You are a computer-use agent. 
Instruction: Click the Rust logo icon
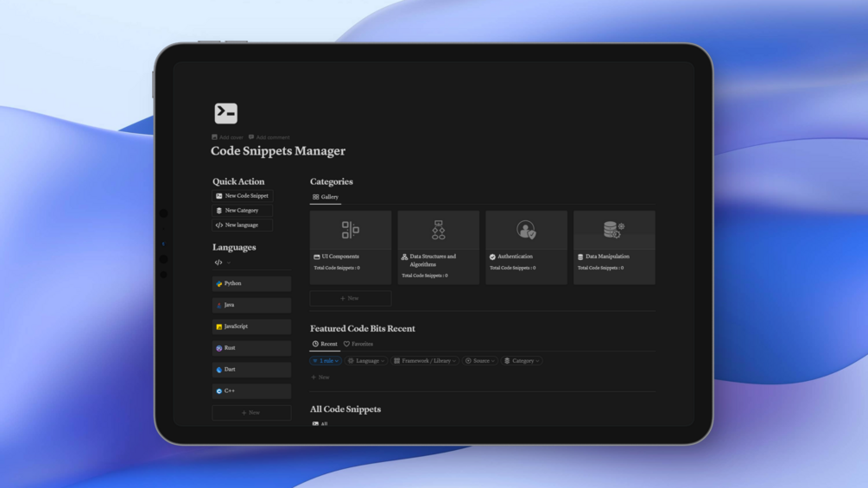[219, 349]
